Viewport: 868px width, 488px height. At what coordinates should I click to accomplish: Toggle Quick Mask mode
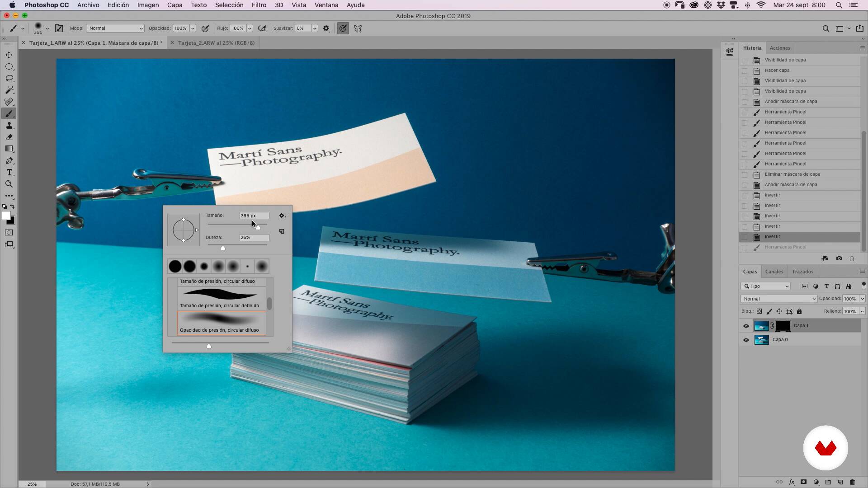[x=9, y=233]
